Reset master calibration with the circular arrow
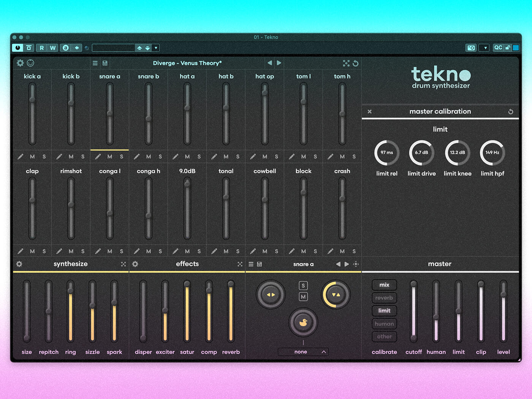The width and height of the screenshot is (532, 399). click(x=511, y=112)
